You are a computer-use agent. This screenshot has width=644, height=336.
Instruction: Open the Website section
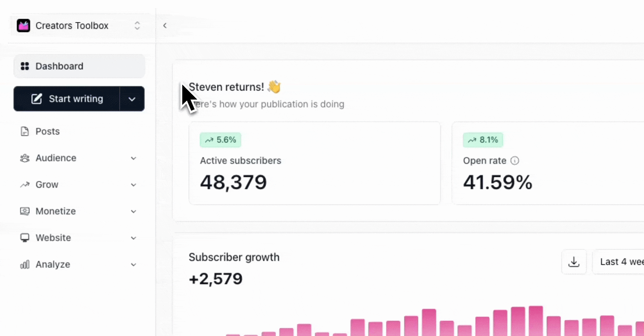pos(79,238)
